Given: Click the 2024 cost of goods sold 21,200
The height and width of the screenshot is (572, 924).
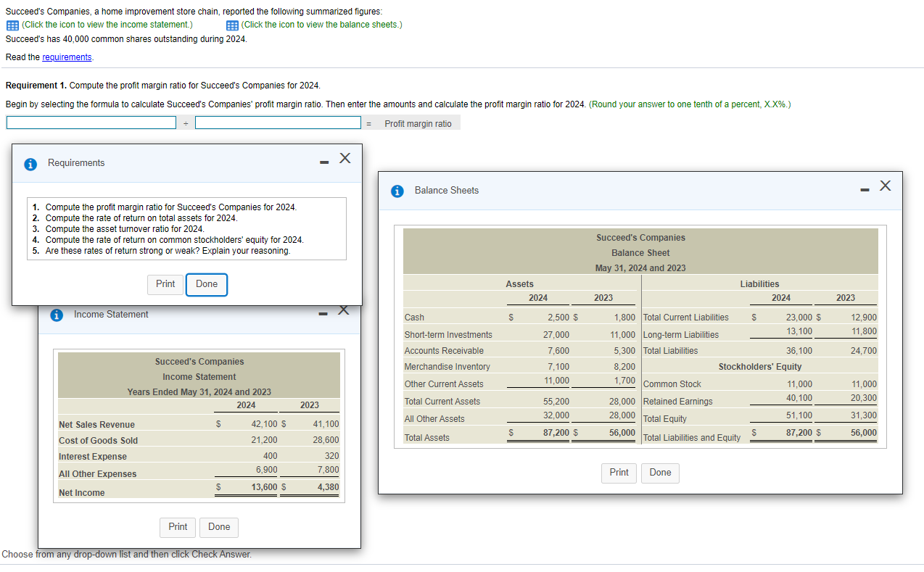Looking at the screenshot, I should (x=264, y=441).
